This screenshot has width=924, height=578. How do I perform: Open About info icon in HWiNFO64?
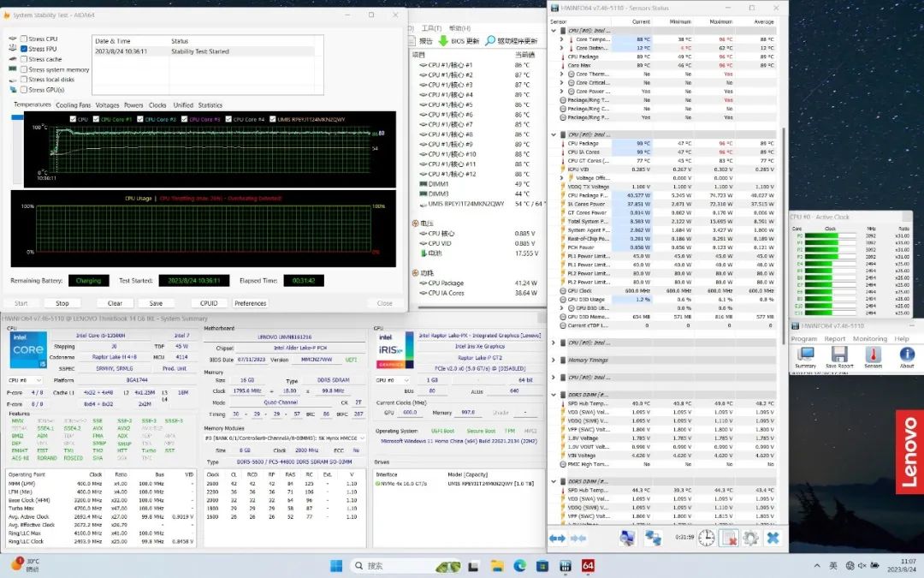pos(907,357)
